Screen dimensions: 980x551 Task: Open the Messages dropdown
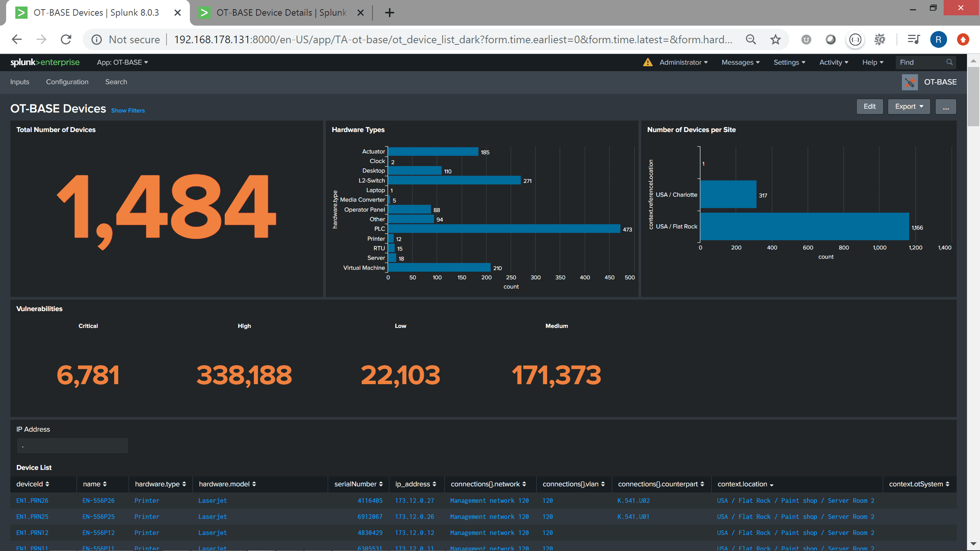pyautogui.click(x=740, y=62)
